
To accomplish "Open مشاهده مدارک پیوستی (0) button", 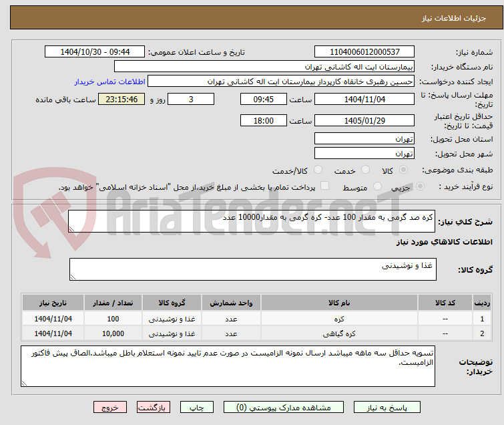I will (x=283, y=408).
